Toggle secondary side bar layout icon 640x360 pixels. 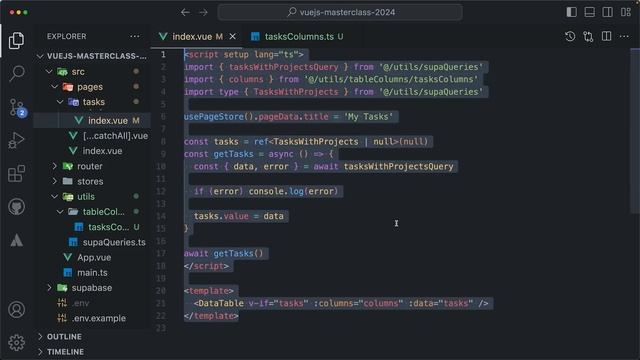tap(607, 12)
